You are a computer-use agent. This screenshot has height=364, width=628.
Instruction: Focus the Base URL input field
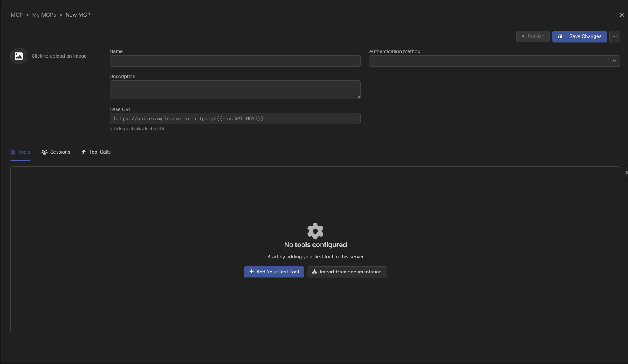(x=235, y=119)
